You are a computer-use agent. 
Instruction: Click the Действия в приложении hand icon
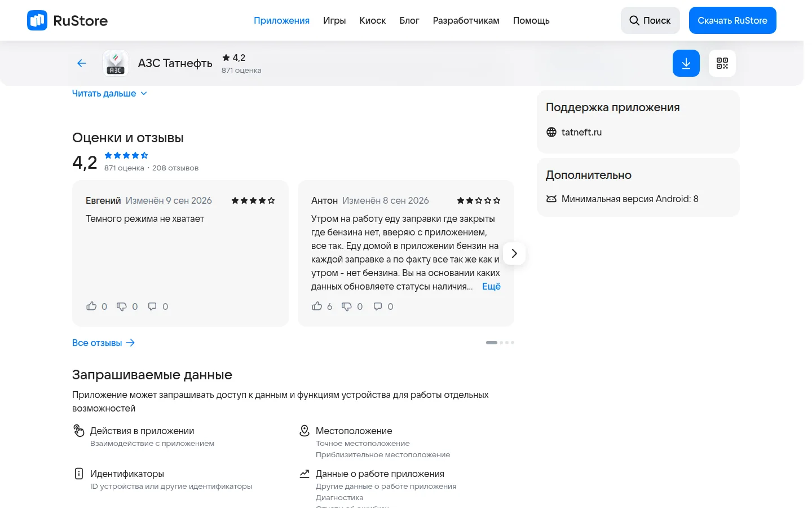coord(79,431)
